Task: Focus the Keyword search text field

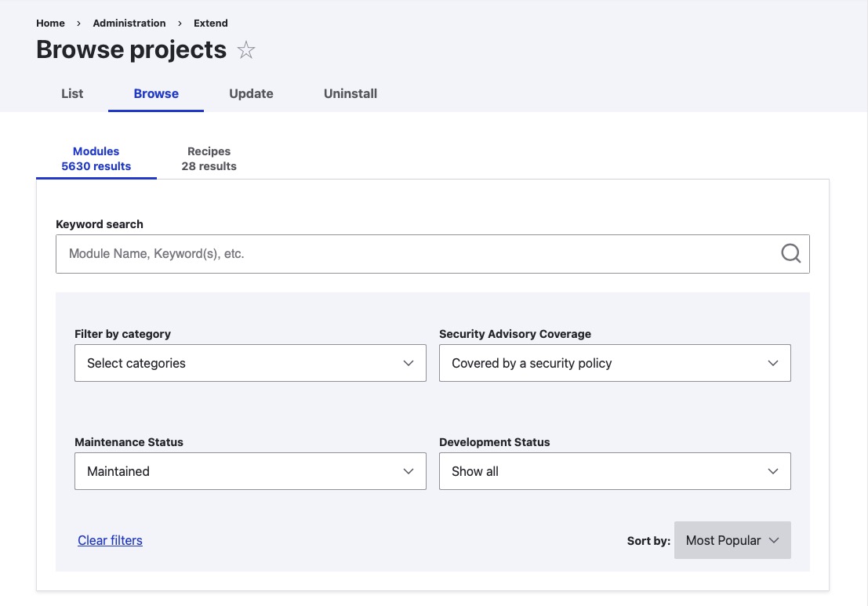Action: [416, 254]
